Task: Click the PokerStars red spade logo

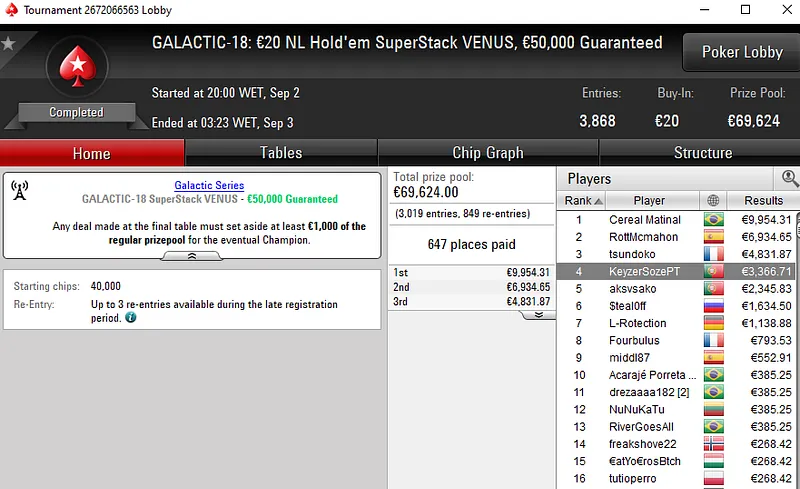Action: coord(76,67)
